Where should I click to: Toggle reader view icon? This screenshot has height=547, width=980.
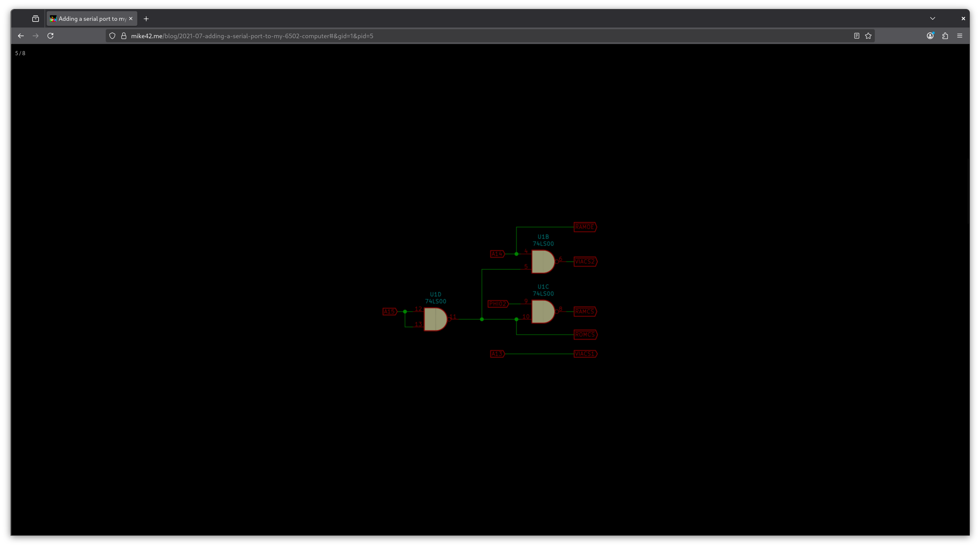point(856,36)
